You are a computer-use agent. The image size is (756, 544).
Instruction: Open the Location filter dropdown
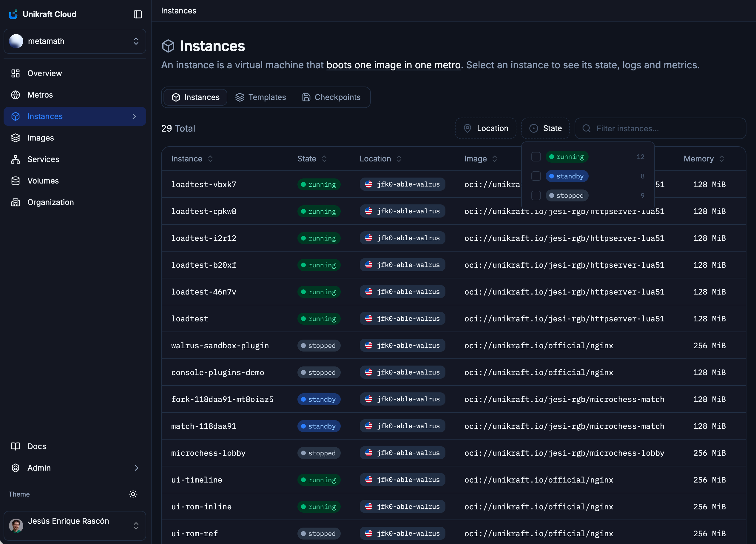click(x=486, y=128)
